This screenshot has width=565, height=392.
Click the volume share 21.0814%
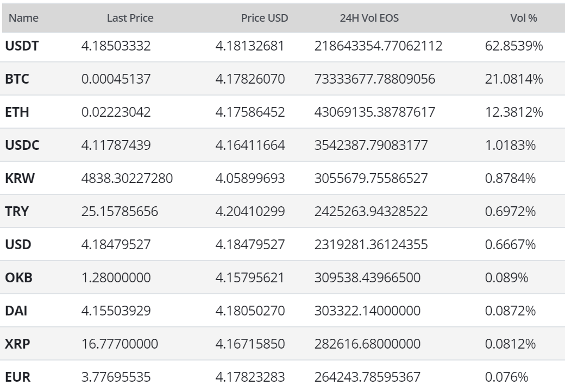(x=514, y=79)
